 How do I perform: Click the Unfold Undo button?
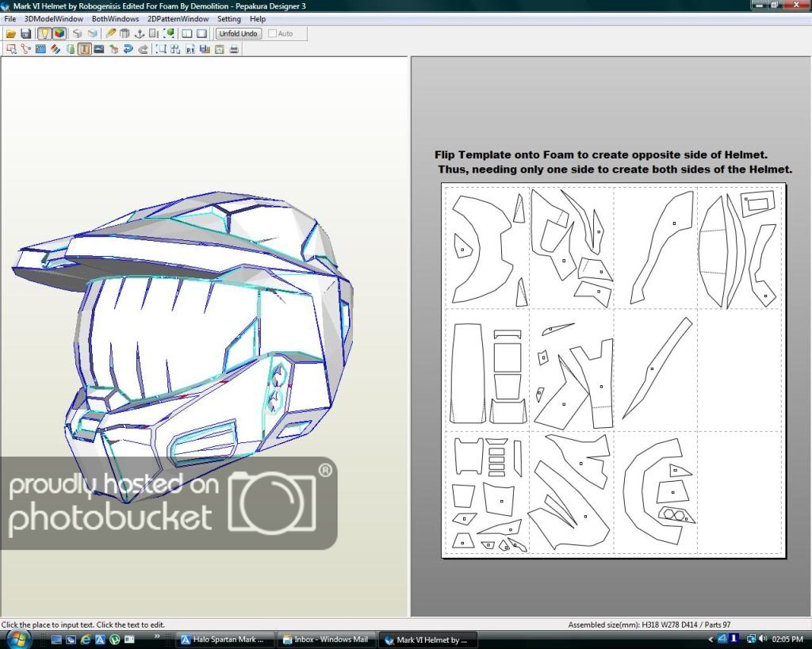tap(238, 33)
